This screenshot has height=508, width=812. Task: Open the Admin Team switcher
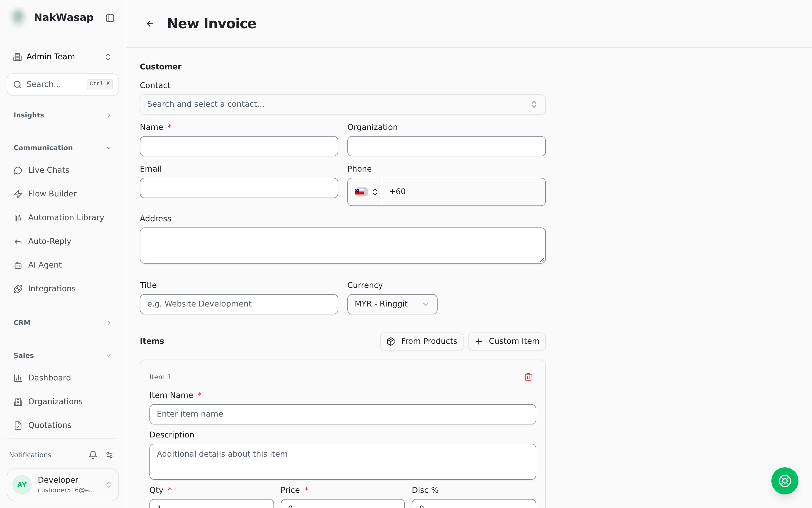pos(63,57)
